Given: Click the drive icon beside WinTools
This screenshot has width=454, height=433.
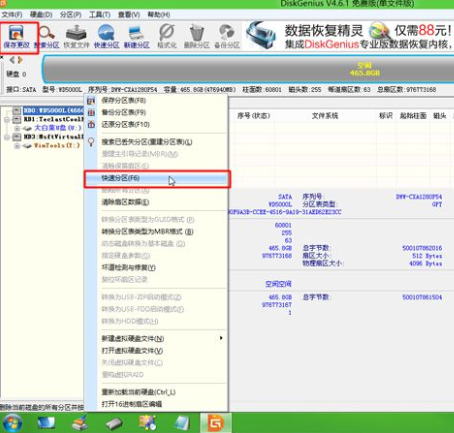Looking at the screenshot, I should click(27, 146).
